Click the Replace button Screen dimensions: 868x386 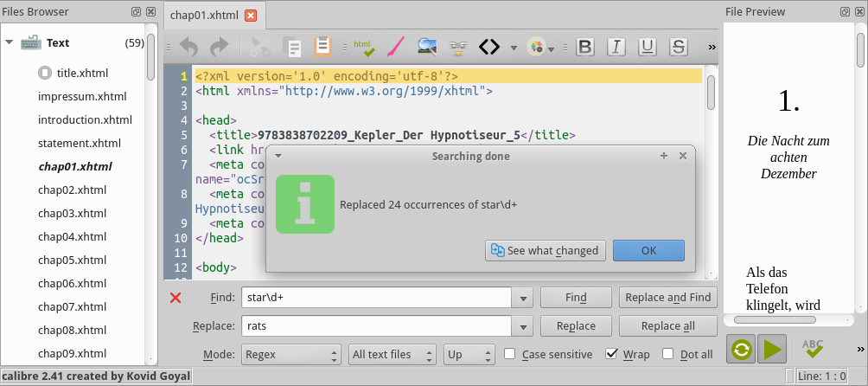[x=576, y=326]
